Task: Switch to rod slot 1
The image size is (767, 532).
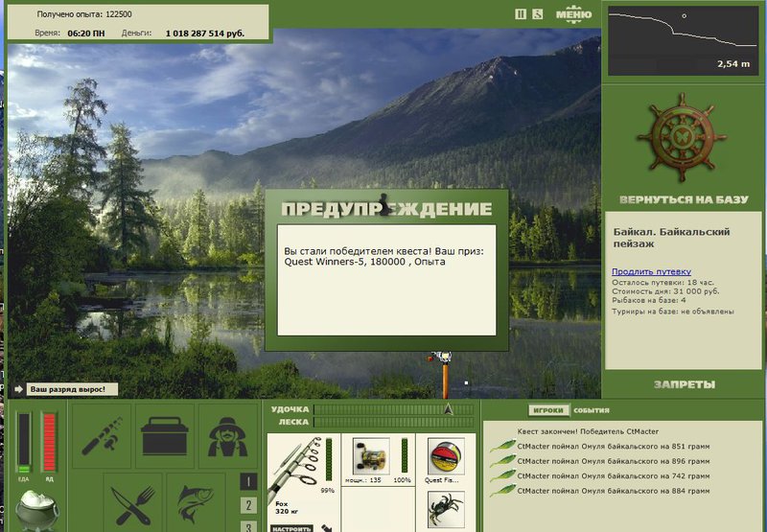Action: tap(248, 482)
